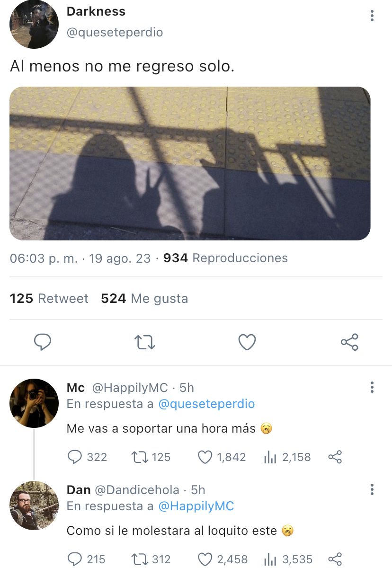Open the reply icon under the main tweet
The image size is (392, 568).
click(43, 342)
